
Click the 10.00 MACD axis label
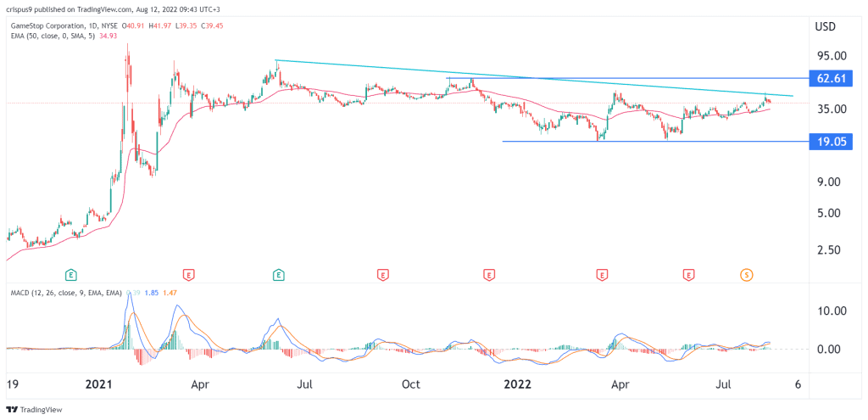point(831,311)
